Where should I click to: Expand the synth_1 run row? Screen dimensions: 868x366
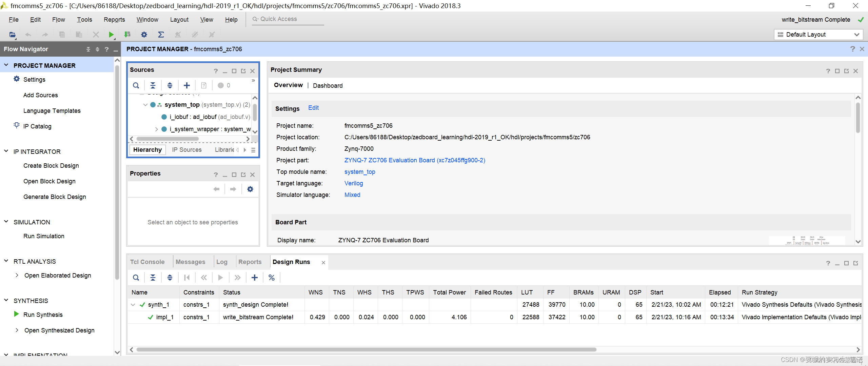(x=133, y=304)
